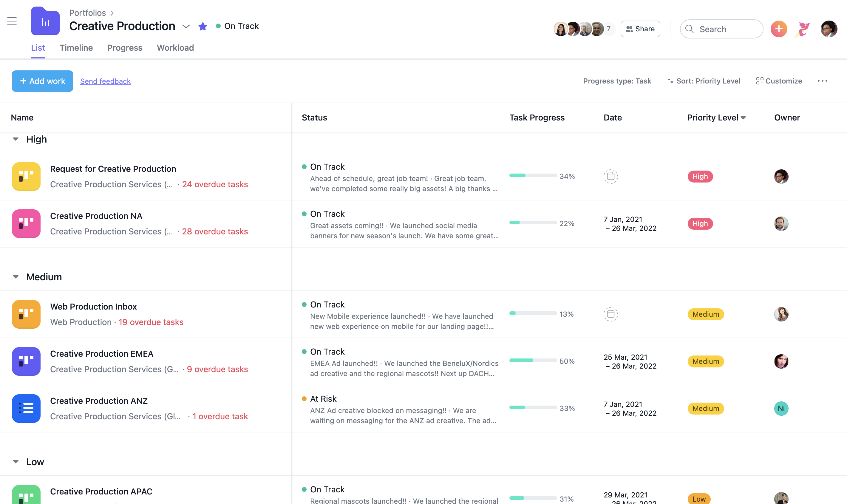Collapse the Medium priority group
847x504 pixels.
pyautogui.click(x=15, y=276)
